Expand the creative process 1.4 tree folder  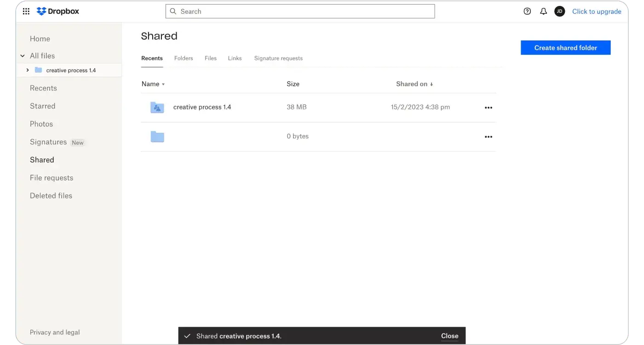28,70
